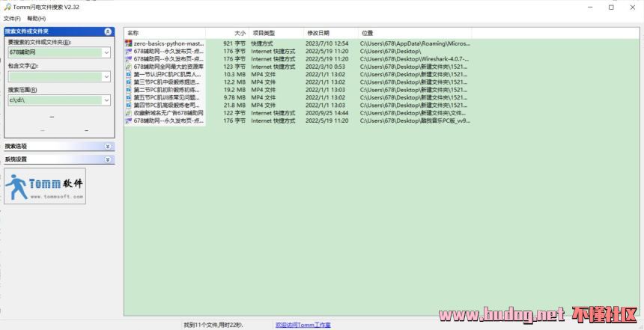Click the Tomm软件 logo banner
Image resolution: width=644 pixels, height=330 pixels.
pyautogui.click(x=45, y=186)
